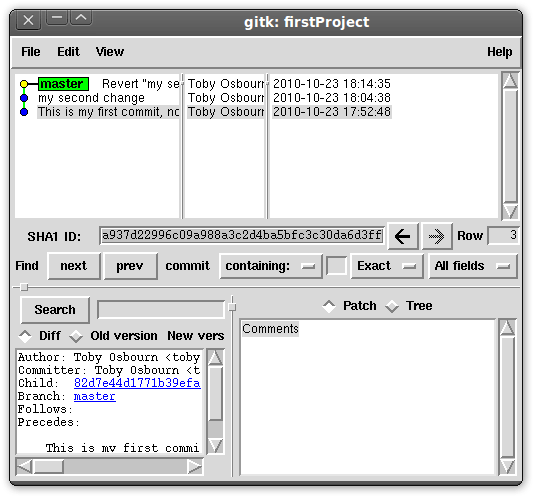Click the Search text input field
This screenshot has height=499, width=534.
(x=161, y=310)
